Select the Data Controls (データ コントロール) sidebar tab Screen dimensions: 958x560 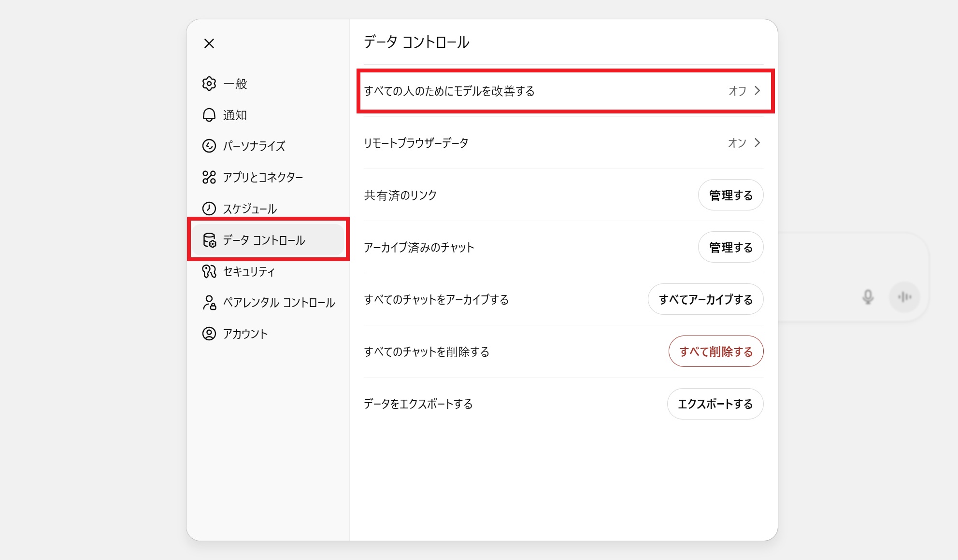click(x=264, y=240)
